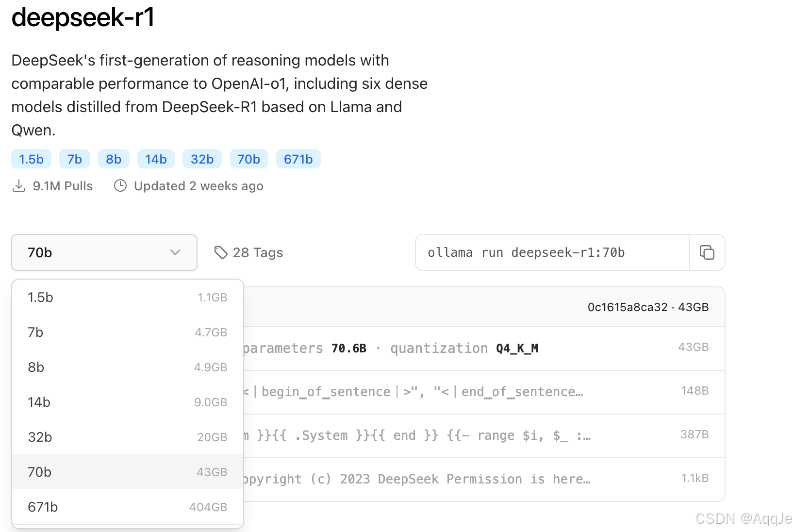This screenshot has width=794, height=532.
Task: Click the ollama run deepseek-r1:70b command field
Action: coord(552,252)
